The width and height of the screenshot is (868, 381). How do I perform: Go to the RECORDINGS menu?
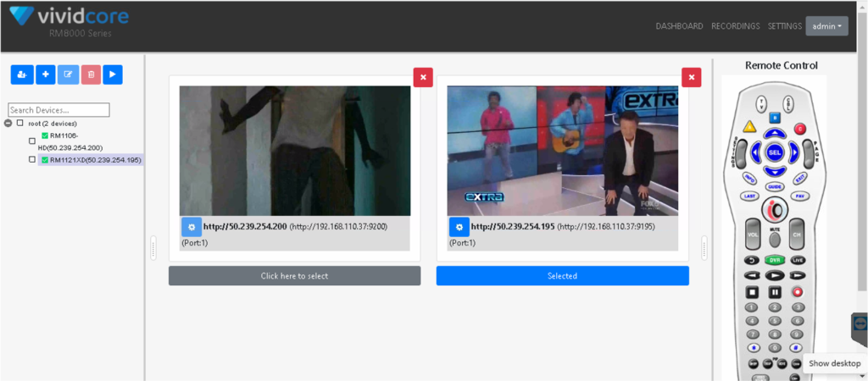pyautogui.click(x=735, y=26)
